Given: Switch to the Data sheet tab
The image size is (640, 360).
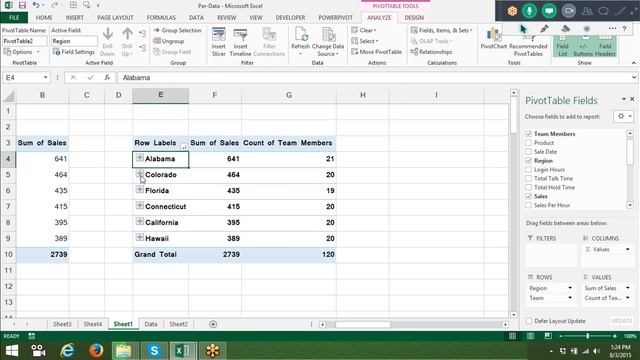Looking at the screenshot, I should [x=151, y=324].
